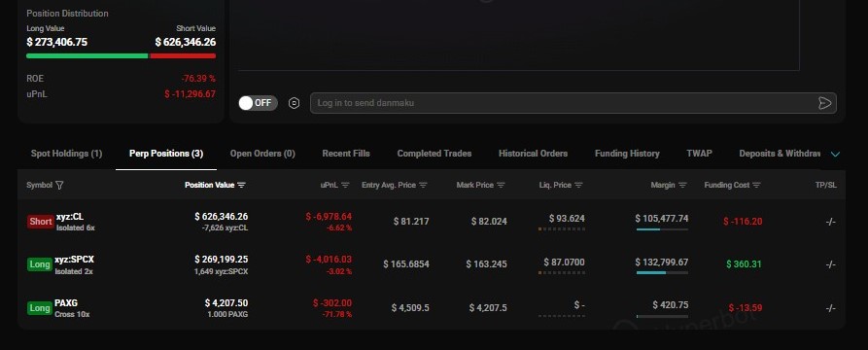Viewport: 868px width, 350px height.
Task: Sort by Mark Price column icon
Action: [501, 185]
